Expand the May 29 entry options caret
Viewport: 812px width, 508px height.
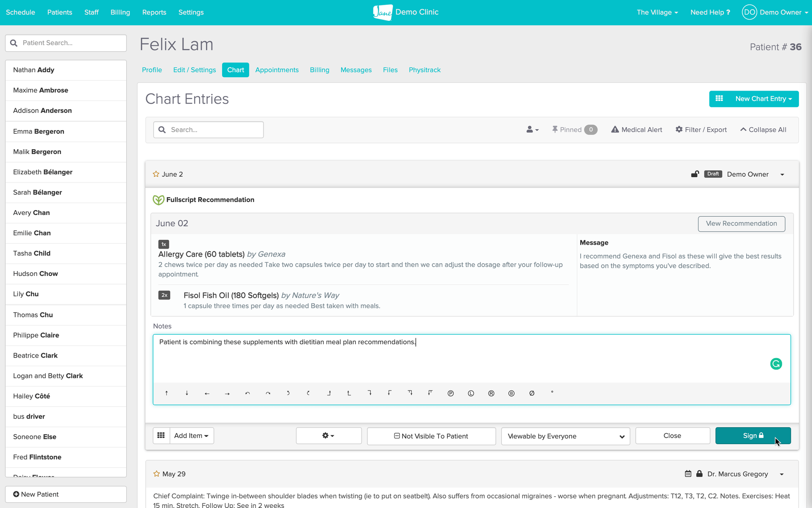(x=782, y=474)
